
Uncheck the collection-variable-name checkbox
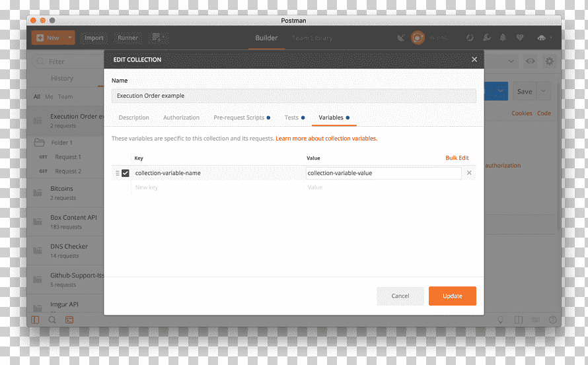pos(126,173)
